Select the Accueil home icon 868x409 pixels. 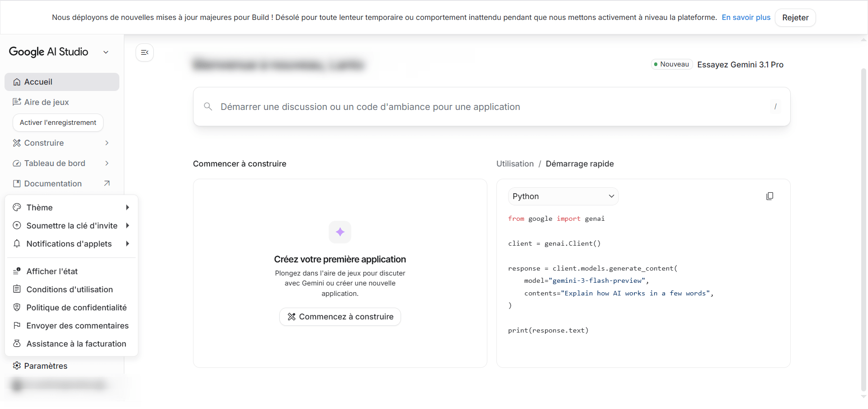point(17,82)
